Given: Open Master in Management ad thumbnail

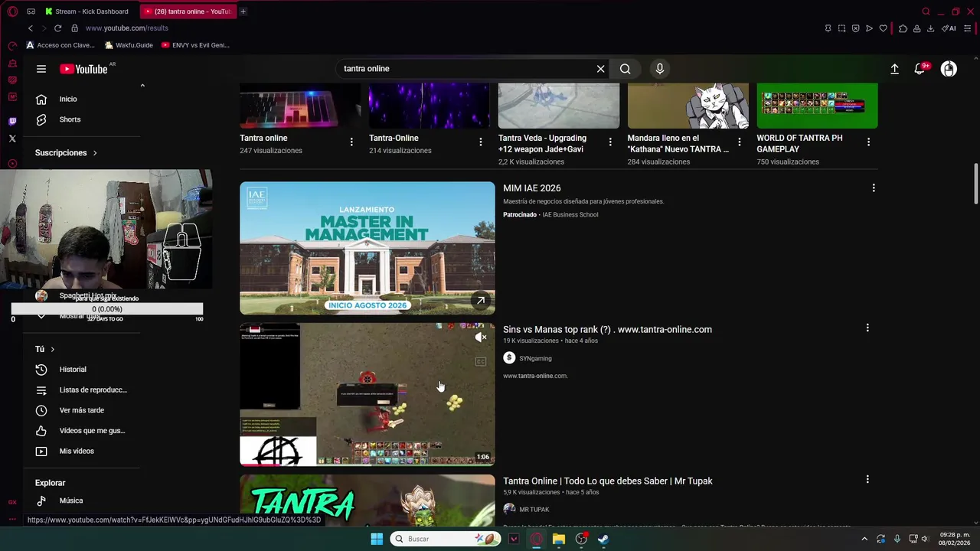Looking at the screenshot, I should coord(367,248).
